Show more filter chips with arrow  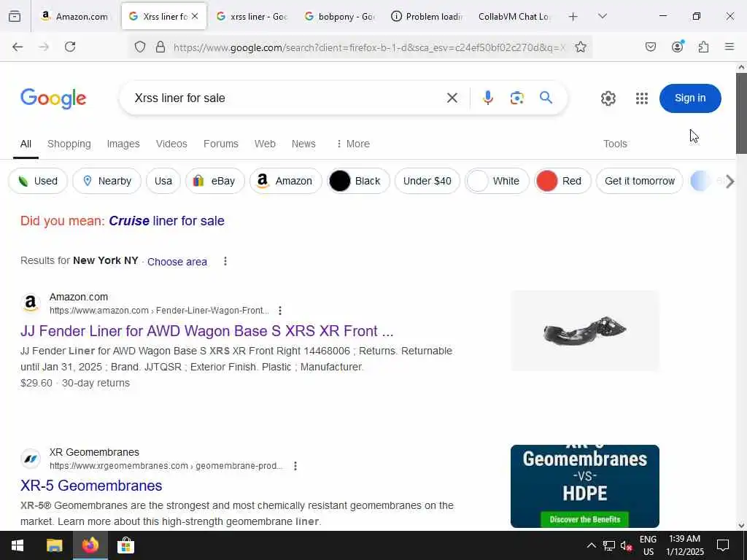(729, 182)
